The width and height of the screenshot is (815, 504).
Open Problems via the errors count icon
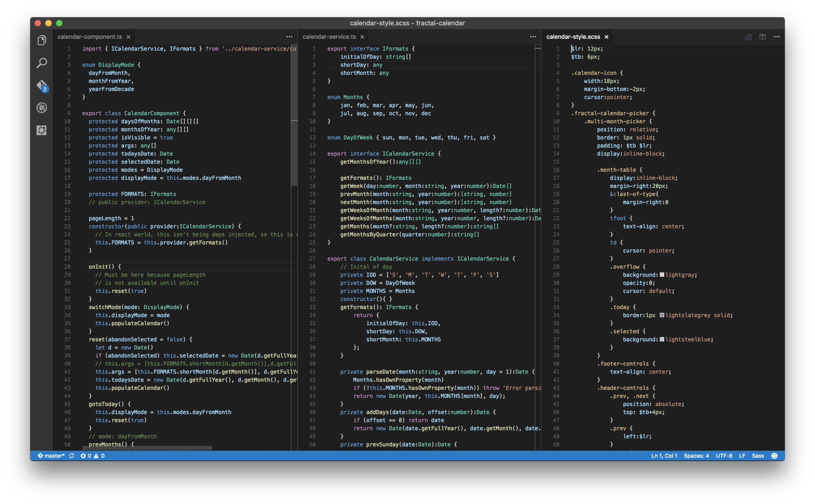pos(86,456)
